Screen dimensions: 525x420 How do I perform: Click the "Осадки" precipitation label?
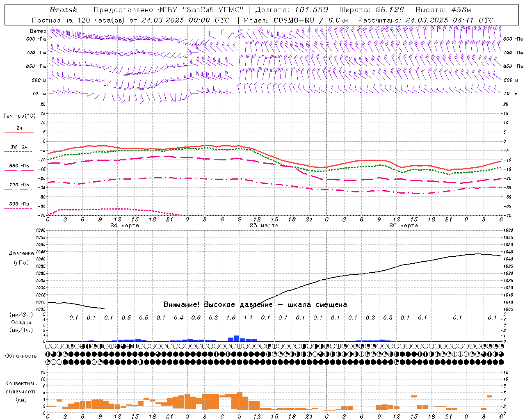(x=21, y=322)
